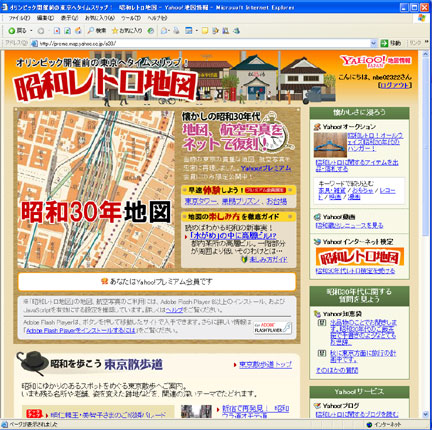Click the Yahoo!インターネット検定 icon
The width and height of the screenshot is (432, 430).
pyautogui.click(x=317, y=242)
